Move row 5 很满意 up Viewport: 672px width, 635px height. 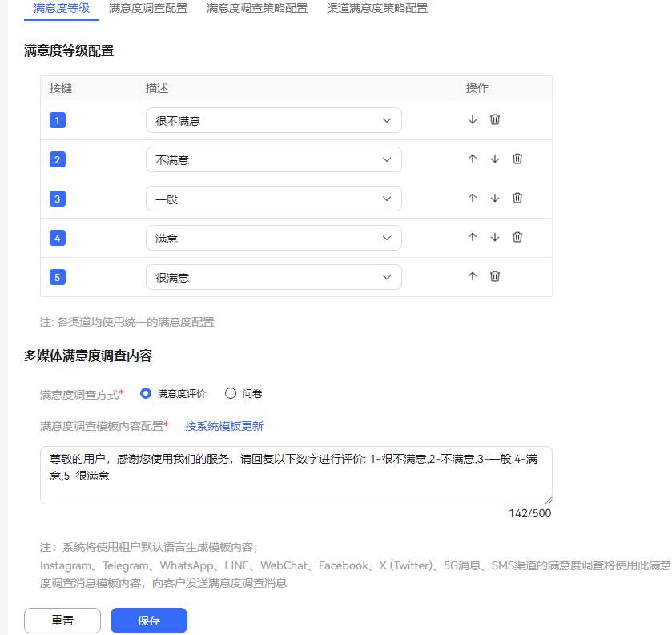[x=473, y=276]
